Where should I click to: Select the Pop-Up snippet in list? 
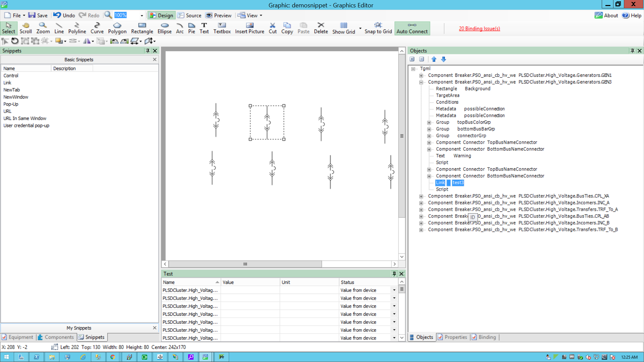pos(11,104)
